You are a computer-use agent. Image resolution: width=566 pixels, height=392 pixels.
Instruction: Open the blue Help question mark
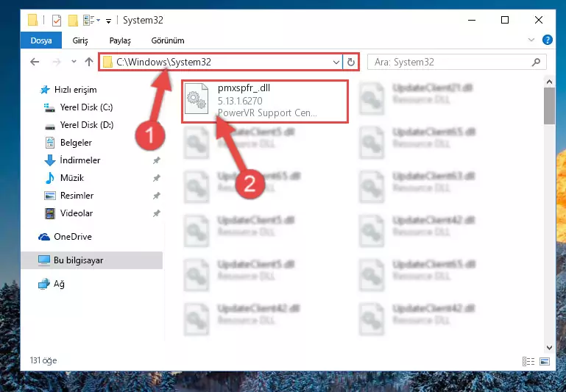coord(547,40)
